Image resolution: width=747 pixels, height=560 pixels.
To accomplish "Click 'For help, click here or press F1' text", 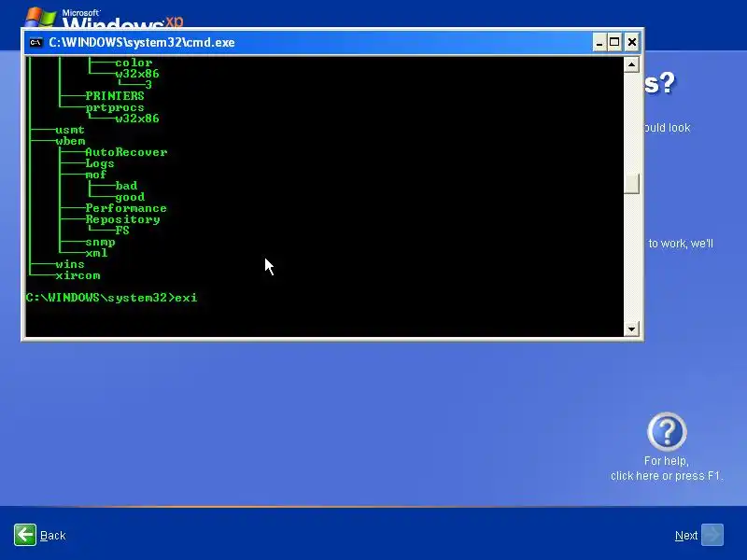I will click(667, 469).
